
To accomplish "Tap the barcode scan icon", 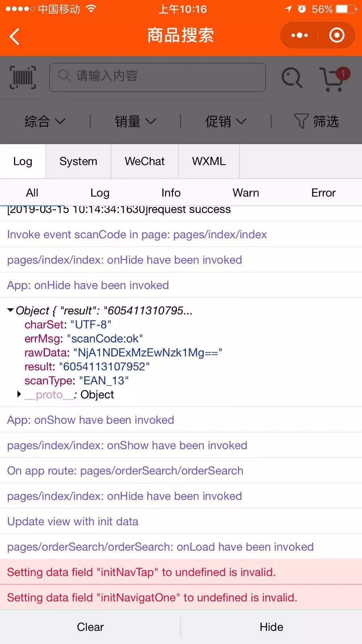I will coord(23,77).
